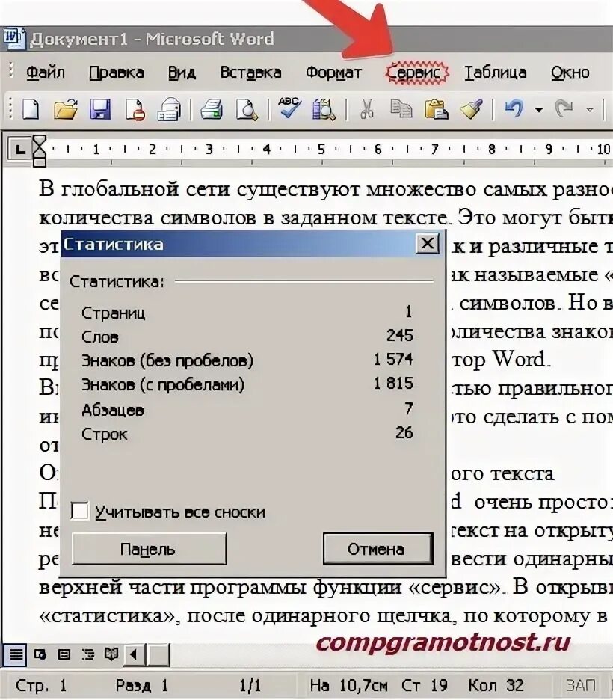Click the tab selector L button on ruler
Image resolution: width=613 pixels, height=700 pixels.
pos(19,149)
